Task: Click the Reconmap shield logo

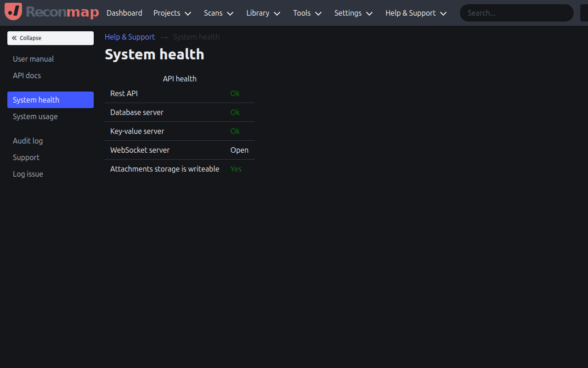Action: coord(13,11)
